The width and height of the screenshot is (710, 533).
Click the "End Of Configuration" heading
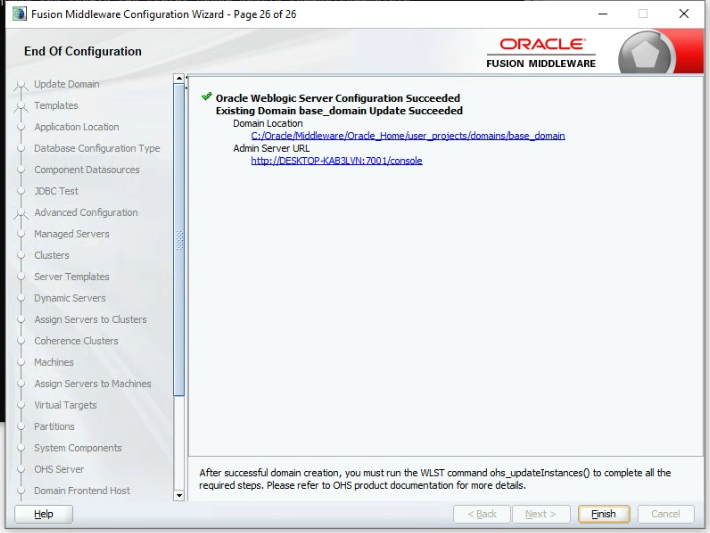tap(83, 51)
